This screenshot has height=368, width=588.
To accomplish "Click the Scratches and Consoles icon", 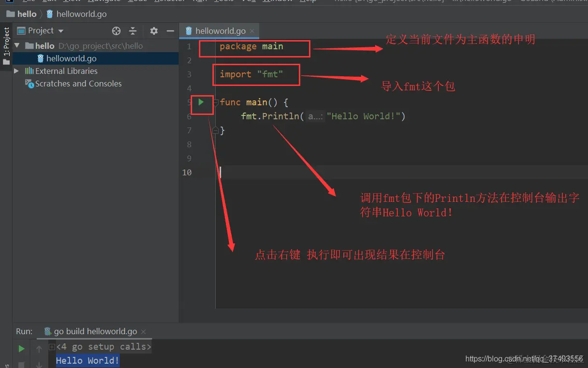I will coord(29,84).
